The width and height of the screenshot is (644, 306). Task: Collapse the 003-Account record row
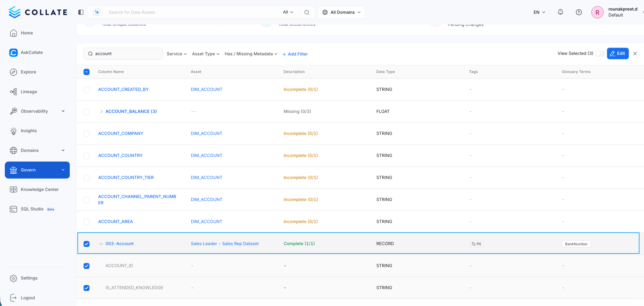coord(101,243)
